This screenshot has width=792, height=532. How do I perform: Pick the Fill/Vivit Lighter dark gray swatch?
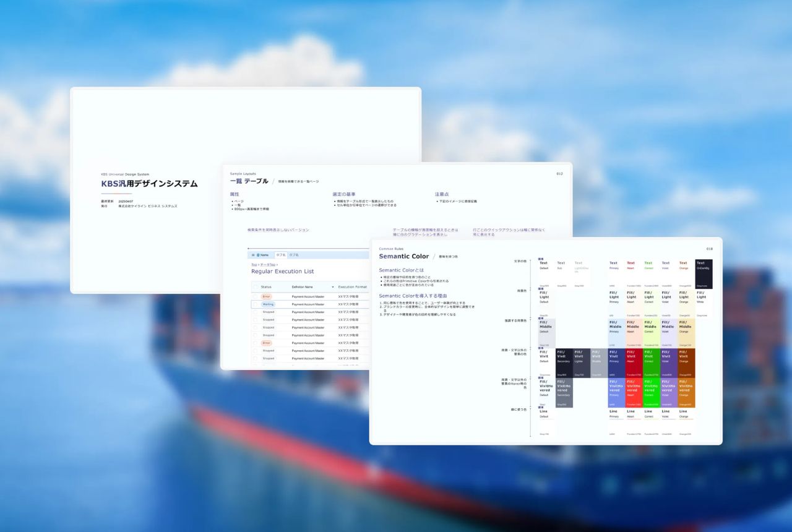(582, 363)
